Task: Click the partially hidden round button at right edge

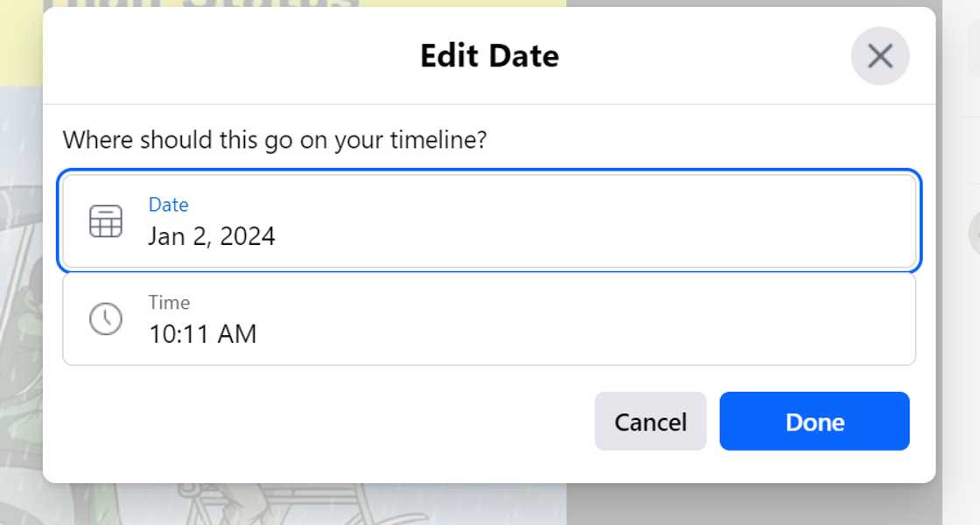Action: [974, 234]
